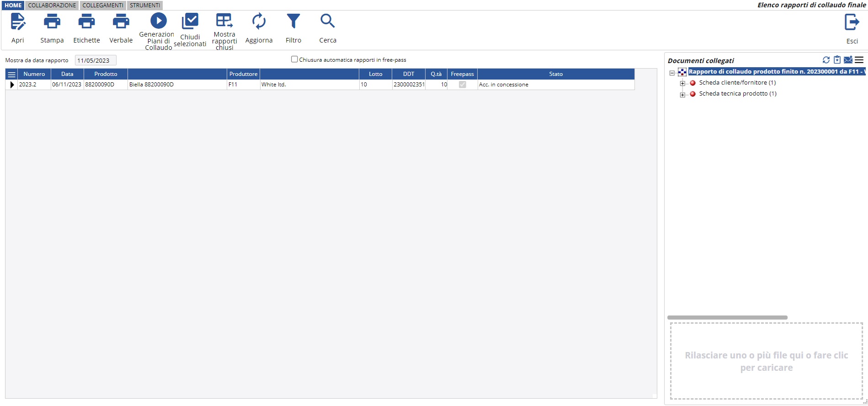Viewport: 868px width, 406px height.
Task: Show closed reports via Mostra rapporti chiusi
Action: [224, 21]
